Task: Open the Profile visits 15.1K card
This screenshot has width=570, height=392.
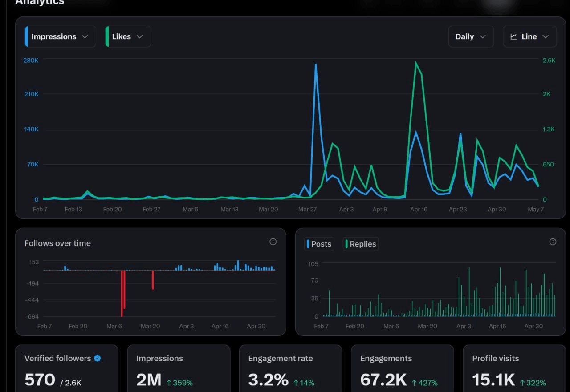Action: tap(514, 368)
